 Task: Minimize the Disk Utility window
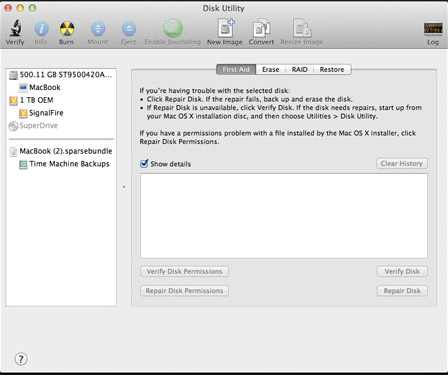[20, 8]
